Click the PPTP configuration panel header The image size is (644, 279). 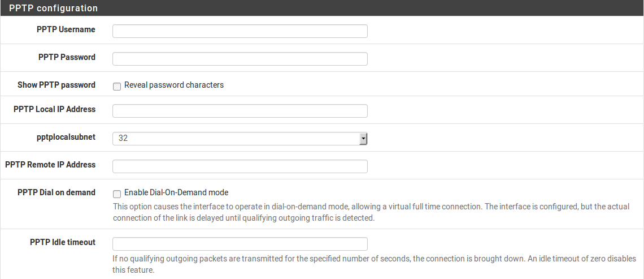click(53, 8)
